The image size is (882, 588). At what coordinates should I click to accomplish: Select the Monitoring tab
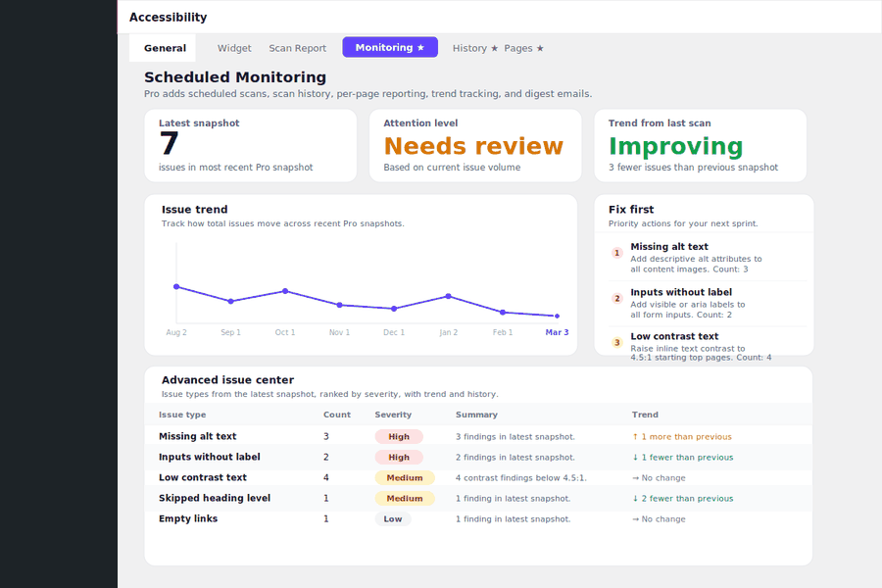point(390,47)
